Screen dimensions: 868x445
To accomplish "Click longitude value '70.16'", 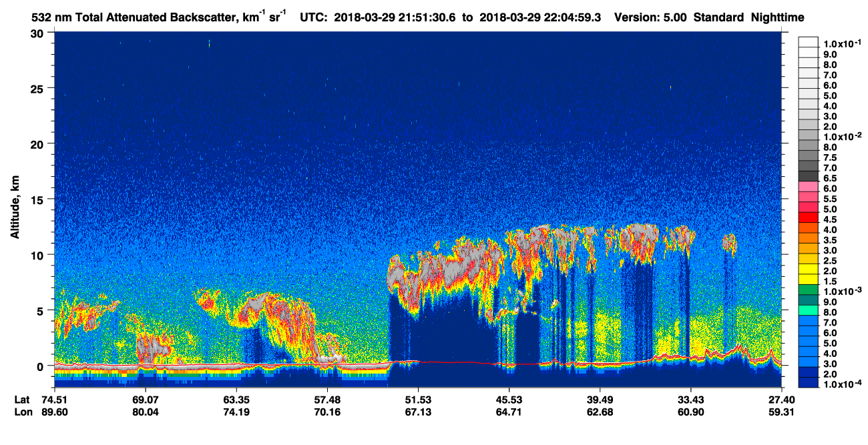I will click(327, 412).
